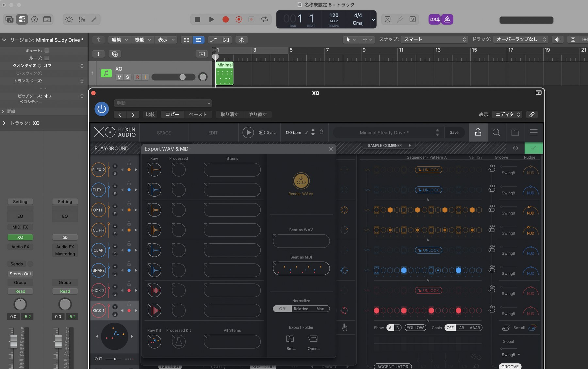Toggle XO Sync switch
The width and height of the screenshot is (588, 369).
coord(262,133)
